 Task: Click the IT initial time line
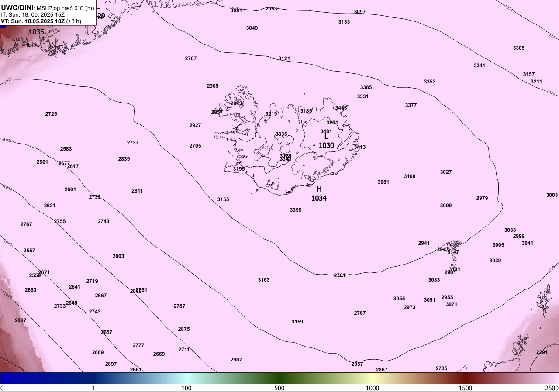[x=33, y=14]
